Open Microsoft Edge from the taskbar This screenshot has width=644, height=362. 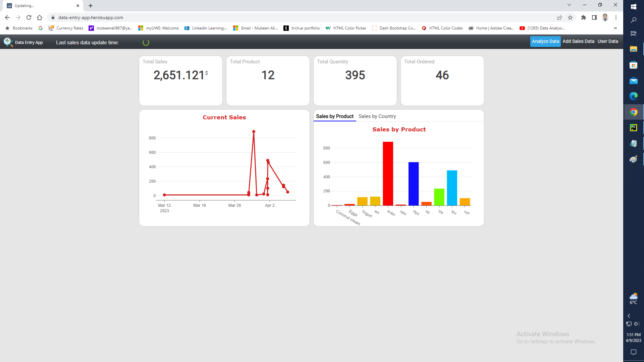click(x=633, y=97)
